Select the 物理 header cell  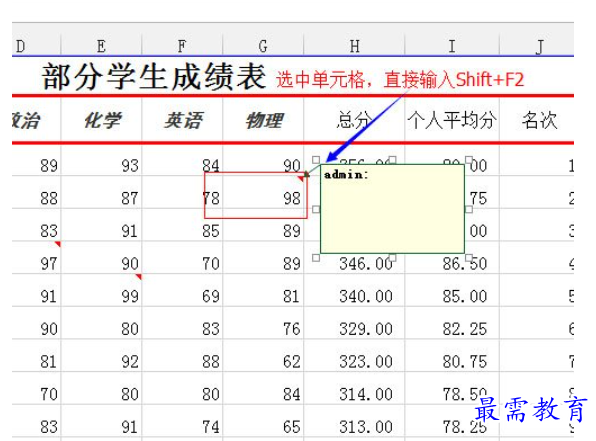[x=263, y=120]
